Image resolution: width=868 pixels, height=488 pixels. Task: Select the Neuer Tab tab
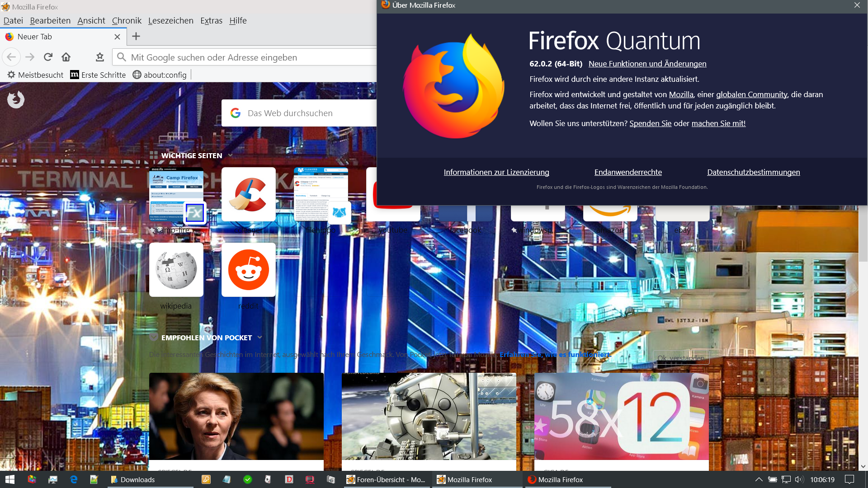[x=63, y=37]
